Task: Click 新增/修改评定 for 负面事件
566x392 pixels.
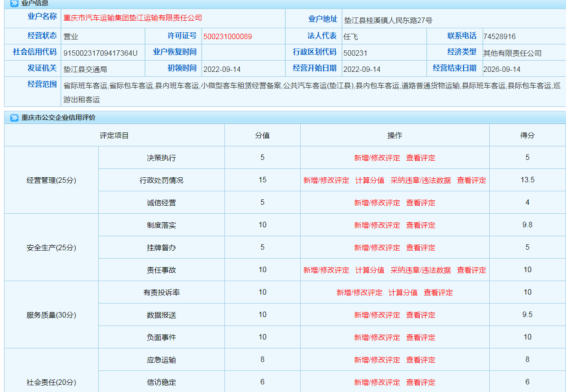Action: (377, 337)
